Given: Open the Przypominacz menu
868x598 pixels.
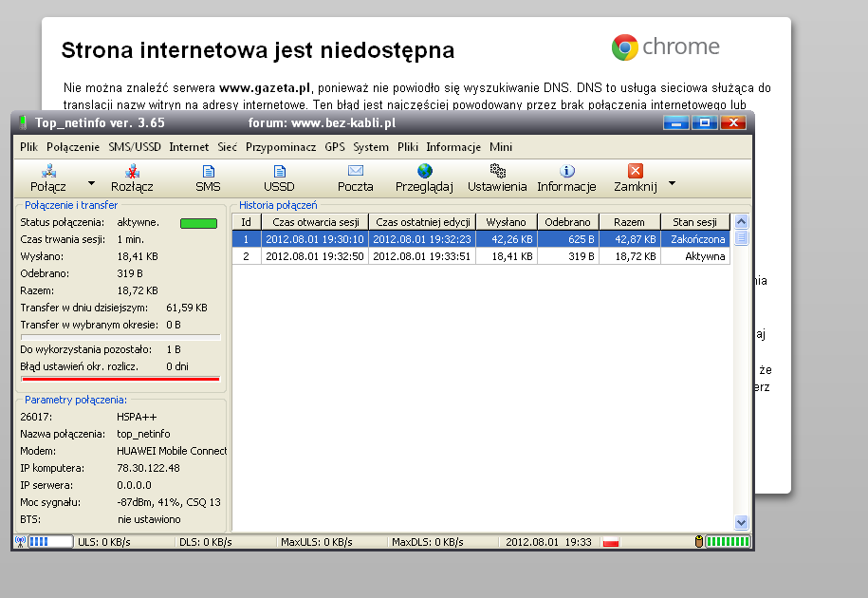Looking at the screenshot, I should pos(281,147).
